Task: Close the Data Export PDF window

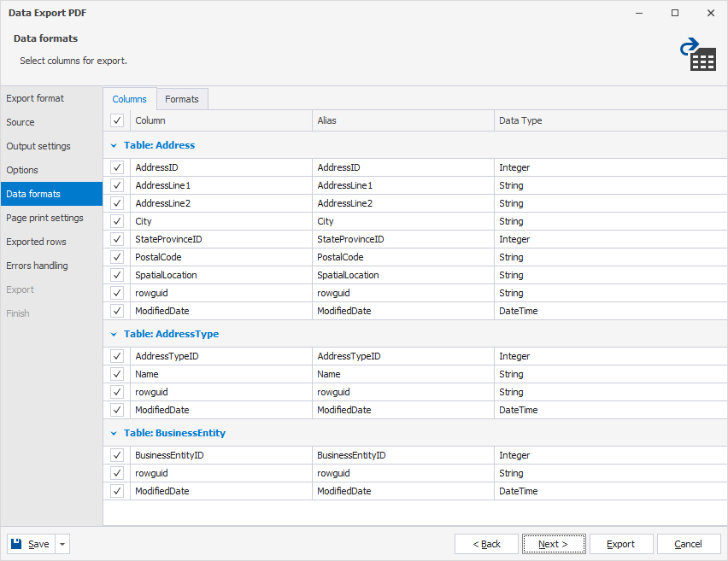Action: tap(711, 13)
